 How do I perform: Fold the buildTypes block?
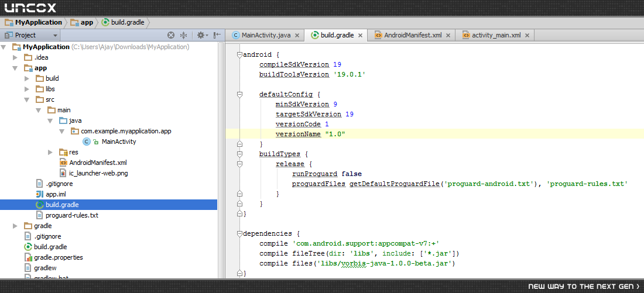point(239,154)
